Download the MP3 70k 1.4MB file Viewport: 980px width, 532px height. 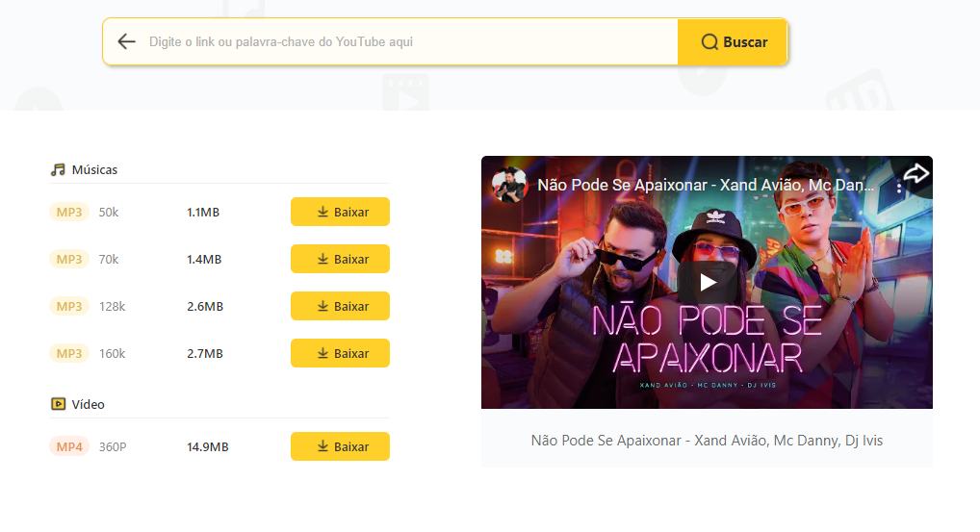340,259
